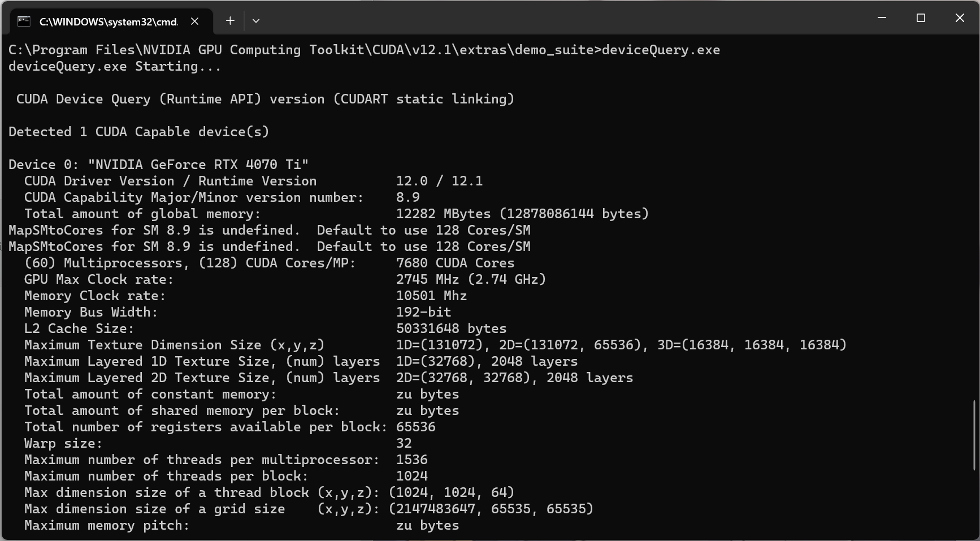Click the "NVIDIA GeForce RTX 4070 Ti" device name
The width and height of the screenshot is (980, 541).
click(x=198, y=165)
